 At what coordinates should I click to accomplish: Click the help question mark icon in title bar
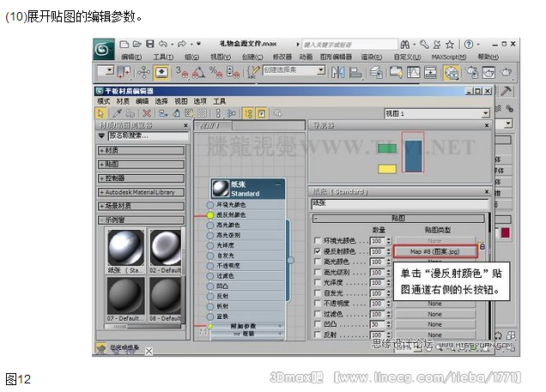[x=469, y=44]
